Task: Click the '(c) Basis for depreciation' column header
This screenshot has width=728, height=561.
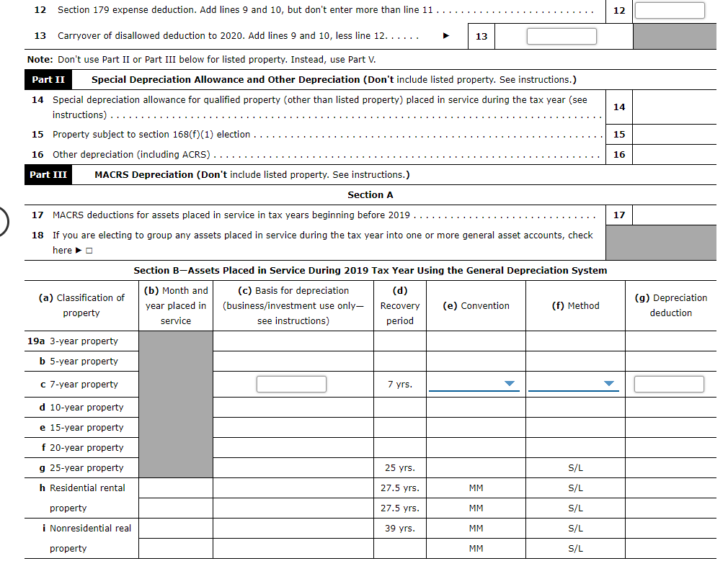Action: pos(293,305)
